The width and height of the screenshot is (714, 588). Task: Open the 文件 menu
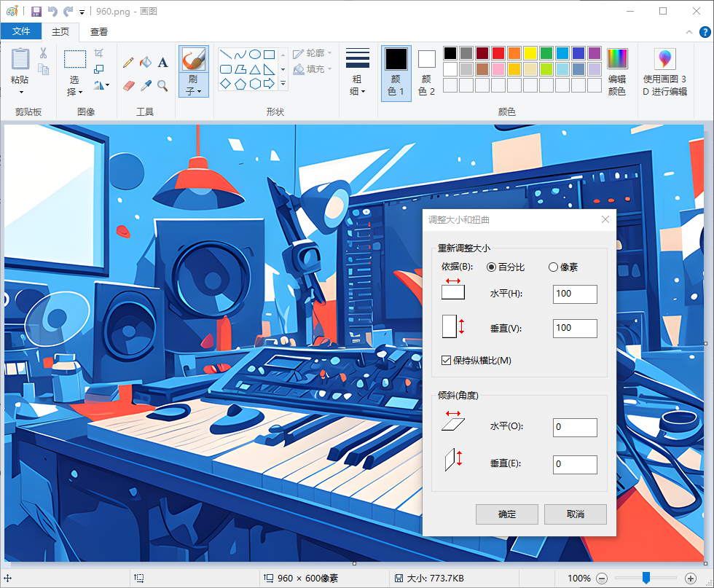pyautogui.click(x=21, y=31)
